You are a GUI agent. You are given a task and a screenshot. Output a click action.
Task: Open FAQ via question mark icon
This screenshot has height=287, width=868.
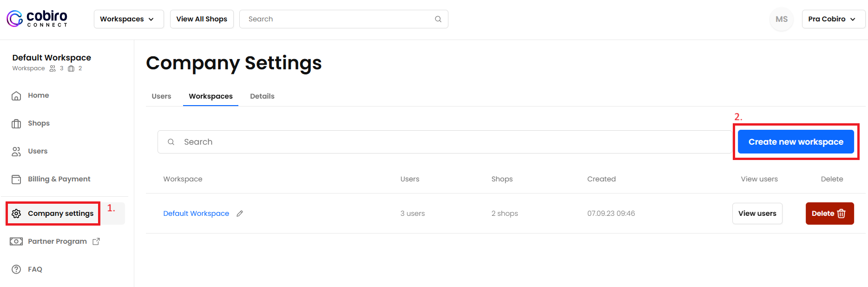16,269
